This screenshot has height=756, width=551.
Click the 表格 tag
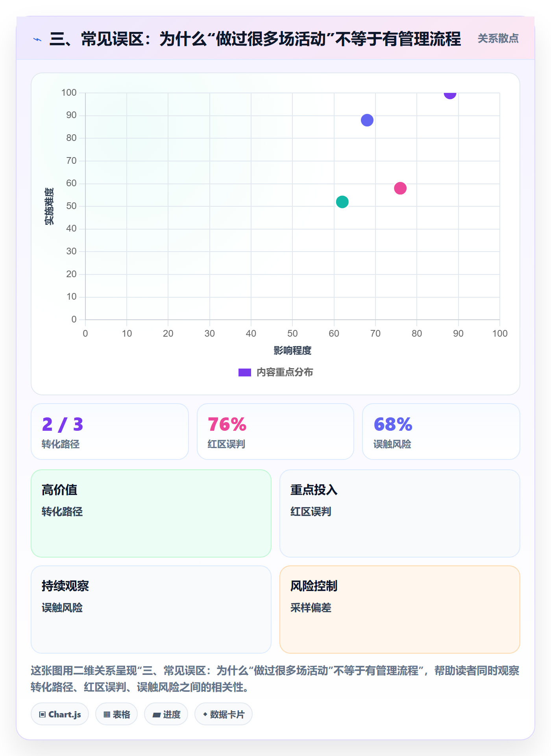point(116,714)
